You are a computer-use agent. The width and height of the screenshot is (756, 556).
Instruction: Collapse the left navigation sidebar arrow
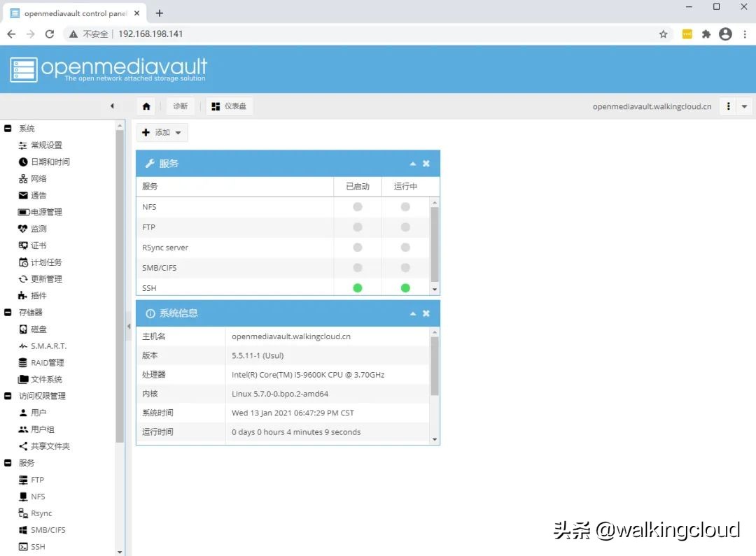point(112,106)
